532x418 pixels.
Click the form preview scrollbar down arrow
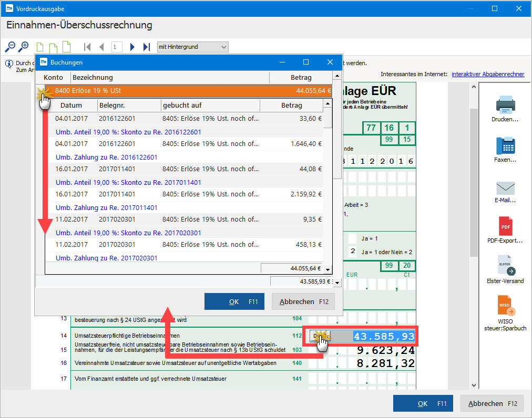474,385
